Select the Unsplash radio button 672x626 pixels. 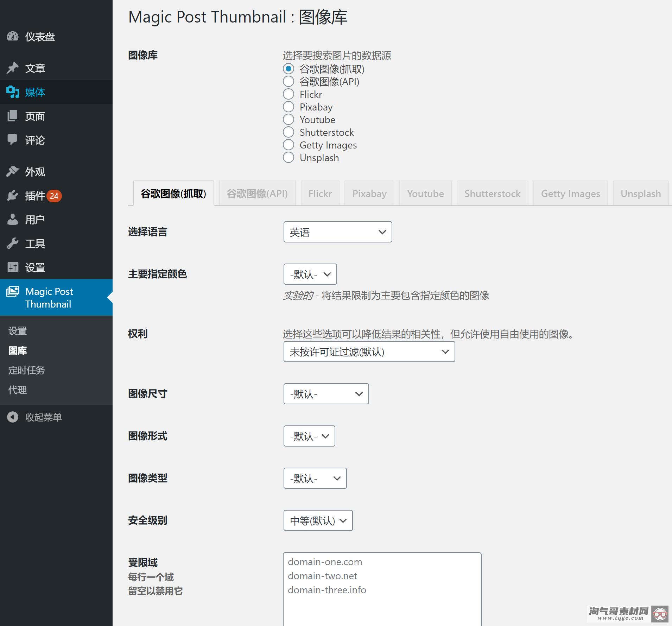289,157
